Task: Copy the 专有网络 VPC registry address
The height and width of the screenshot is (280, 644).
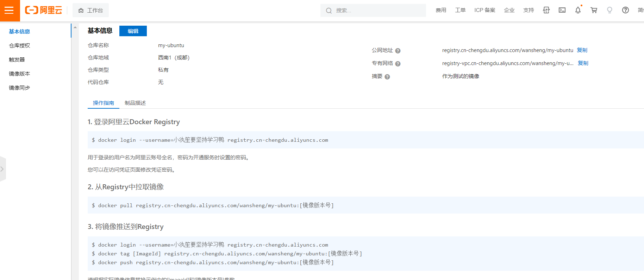Action: (583, 63)
